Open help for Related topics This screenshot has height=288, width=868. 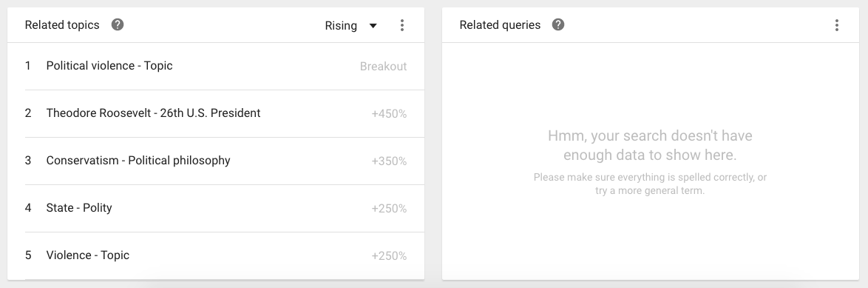[118, 25]
